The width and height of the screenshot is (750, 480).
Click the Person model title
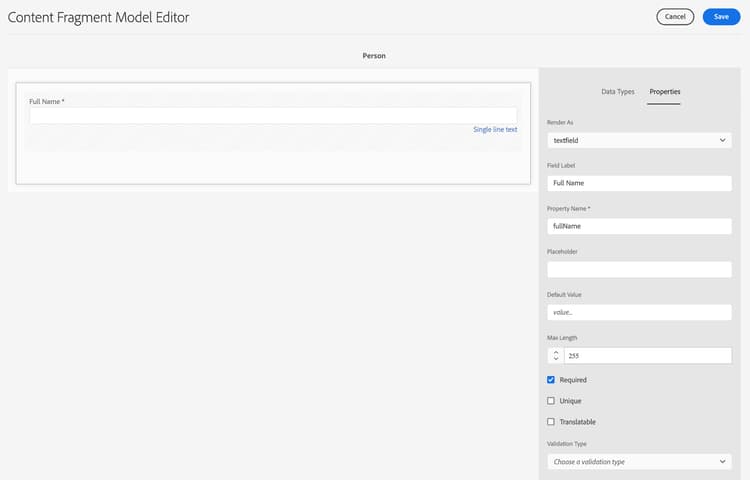(374, 55)
